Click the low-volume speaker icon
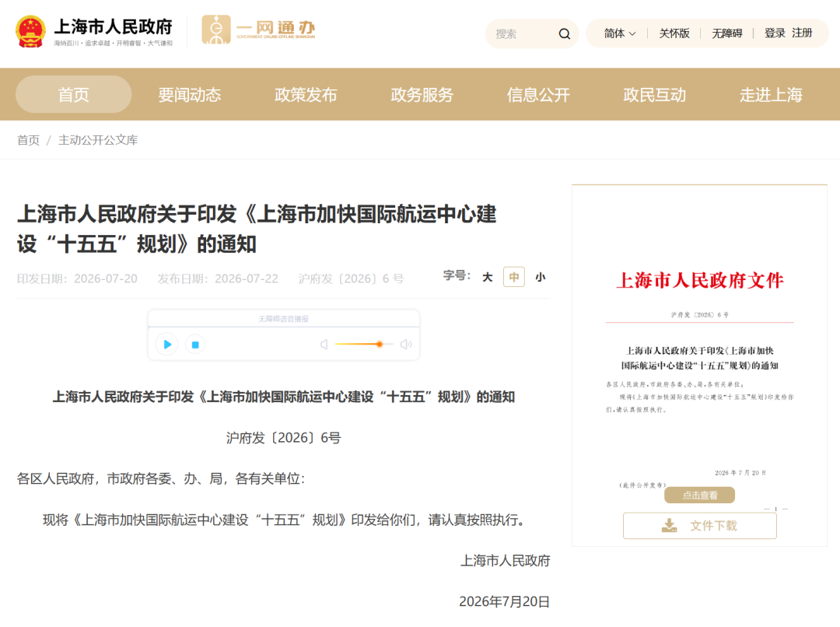Screen dimensions: 840x627 324,344
